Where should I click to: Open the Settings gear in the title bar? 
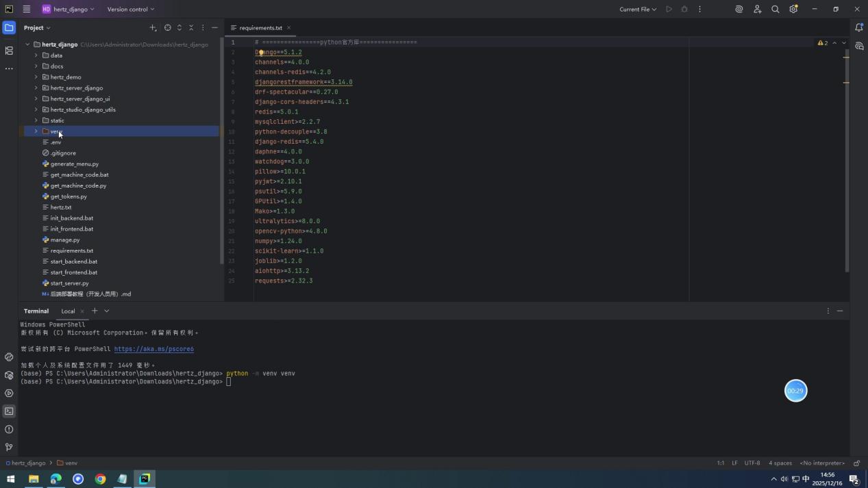[793, 9]
